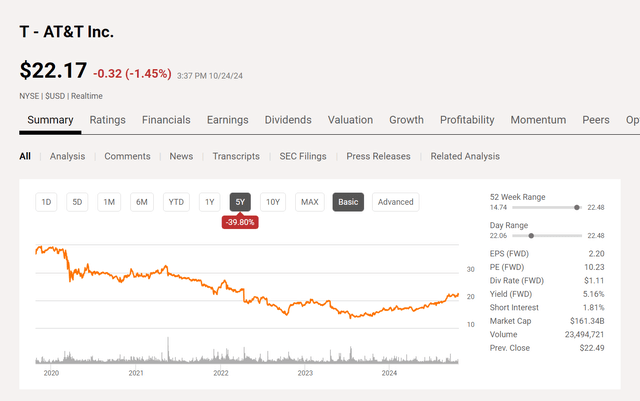Set chart range to 10Y
Screen dimensions: 640x401
click(273, 202)
